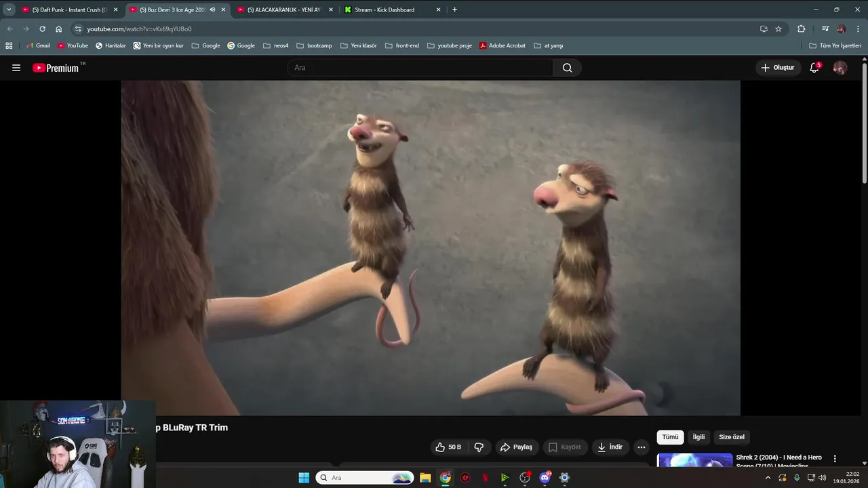Open the at yarışı bookmarks folder
Viewport: 868px width, 488px height.
pos(549,45)
